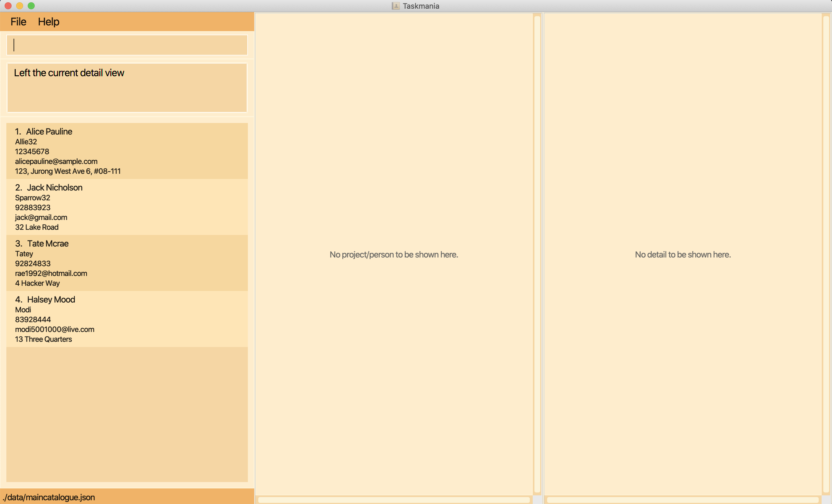Viewport: 832px width, 504px height.
Task: Click email jack@gmail.com
Action: coord(41,217)
